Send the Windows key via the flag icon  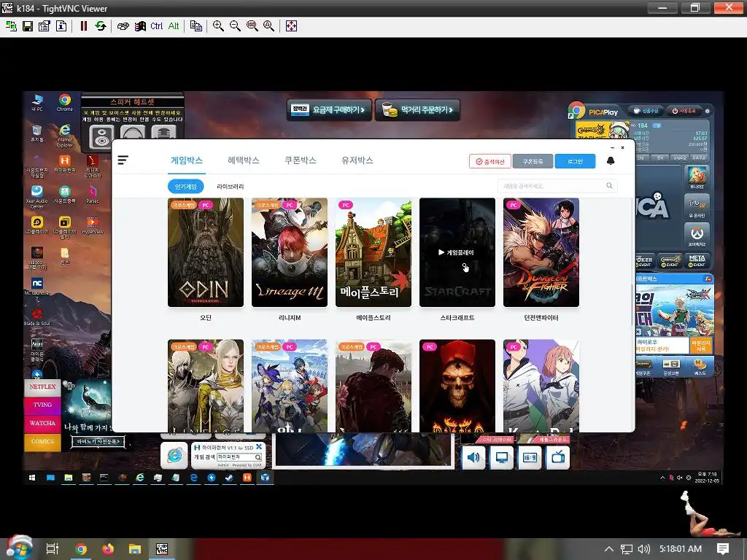(140, 26)
